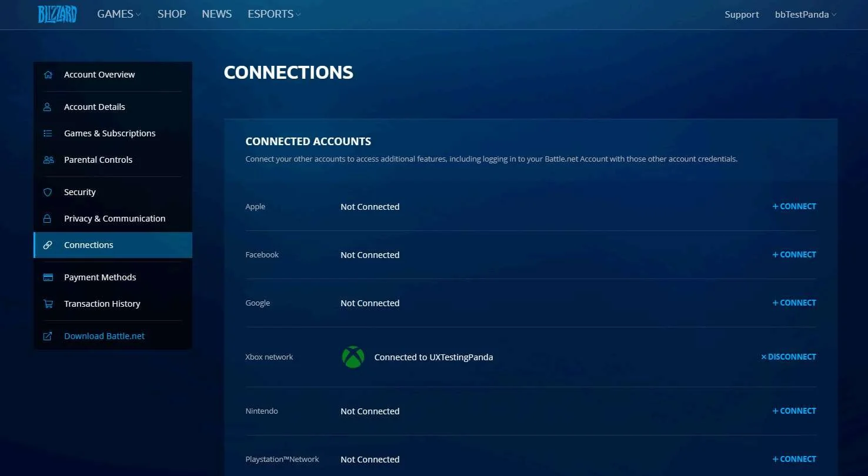The image size is (868, 476).
Task: Click 'Not Connected' status in Facebook row
Action: [370, 255]
